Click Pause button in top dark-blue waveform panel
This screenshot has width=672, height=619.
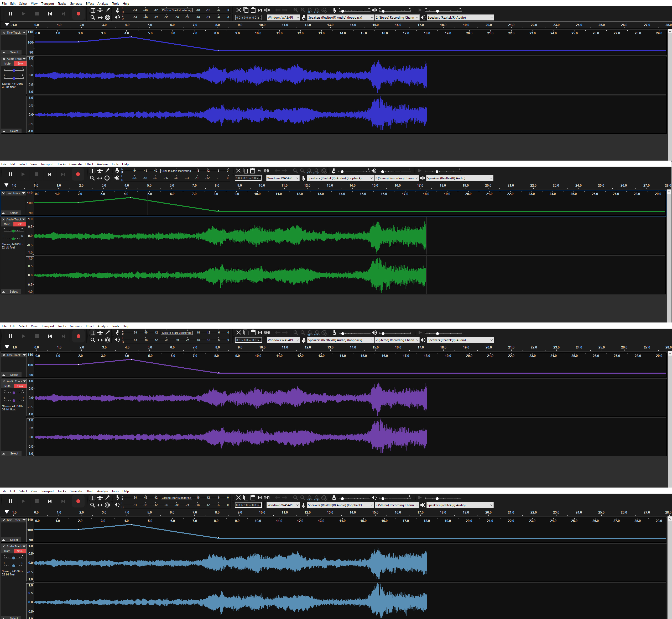click(x=11, y=14)
